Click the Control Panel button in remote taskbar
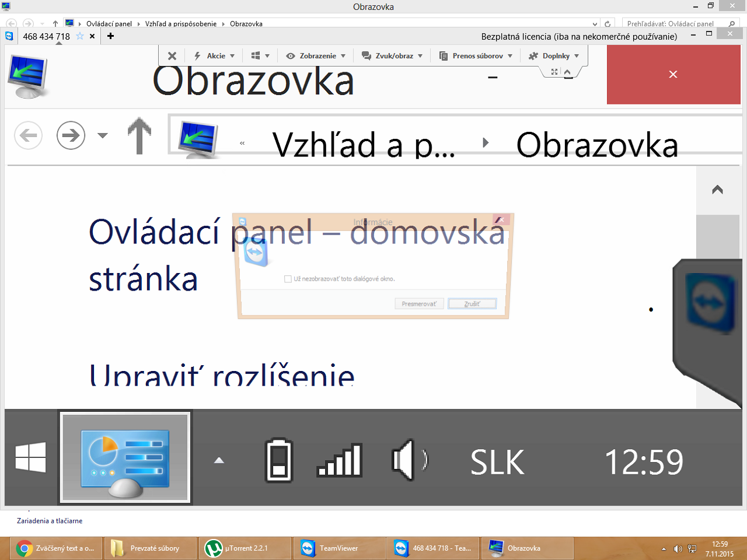747x560 pixels. pos(125,457)
